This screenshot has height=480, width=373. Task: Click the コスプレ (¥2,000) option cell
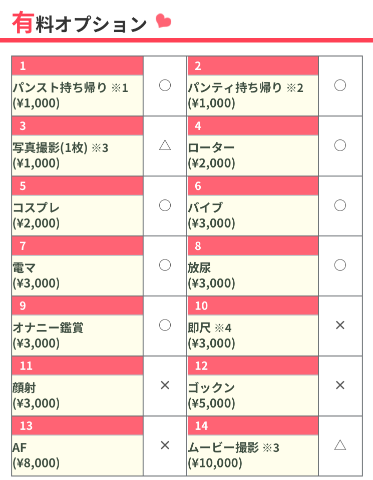coord(78,215)
